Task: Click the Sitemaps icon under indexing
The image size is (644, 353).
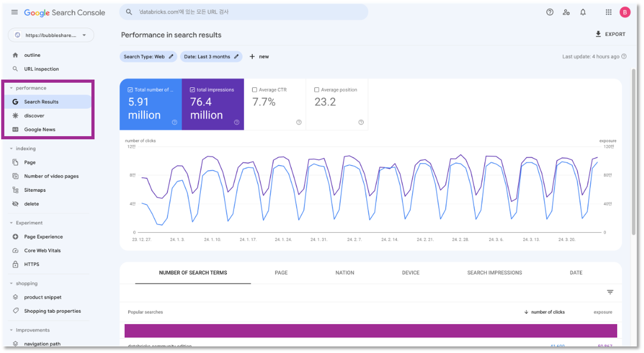Action: click(14, 190)
